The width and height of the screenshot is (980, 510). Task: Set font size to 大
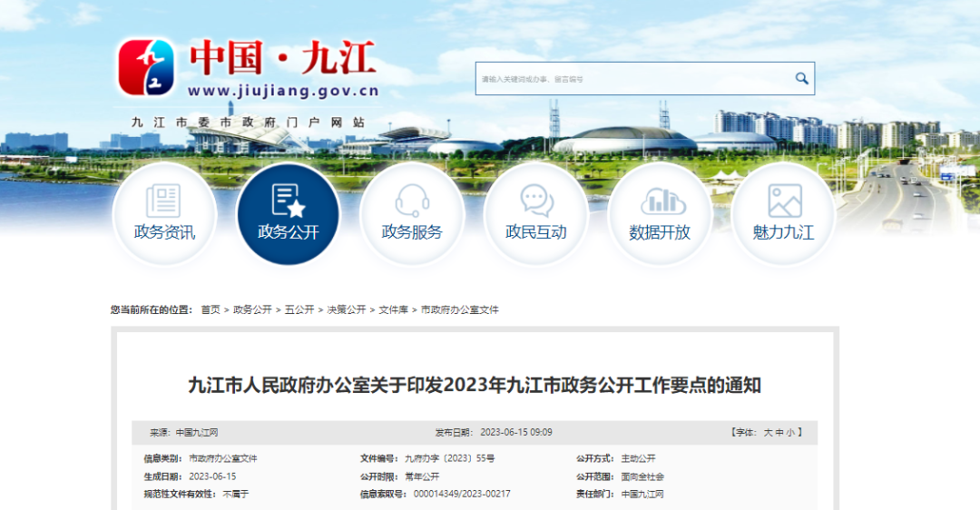(769, 433)
